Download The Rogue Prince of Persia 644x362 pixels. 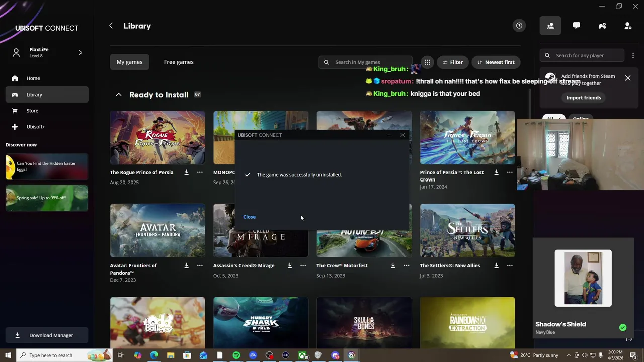coord(186,172)
